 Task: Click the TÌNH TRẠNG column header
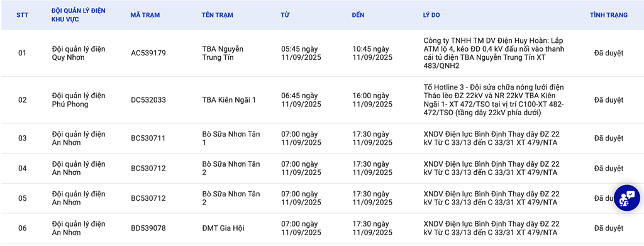[609, 15]
